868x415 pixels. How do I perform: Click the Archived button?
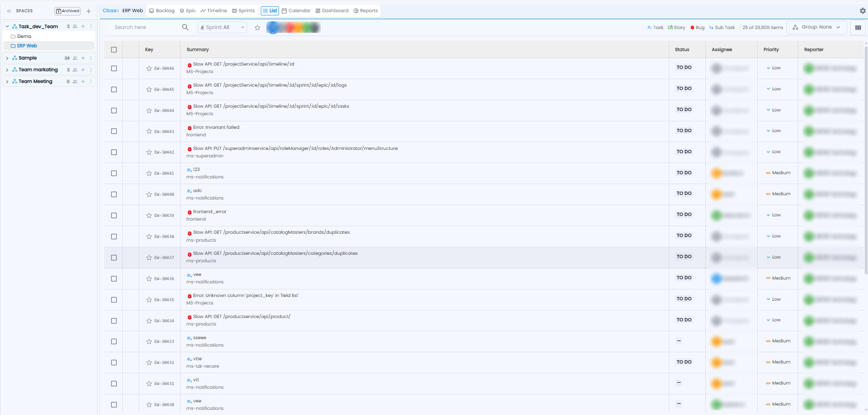pos(68,11)
